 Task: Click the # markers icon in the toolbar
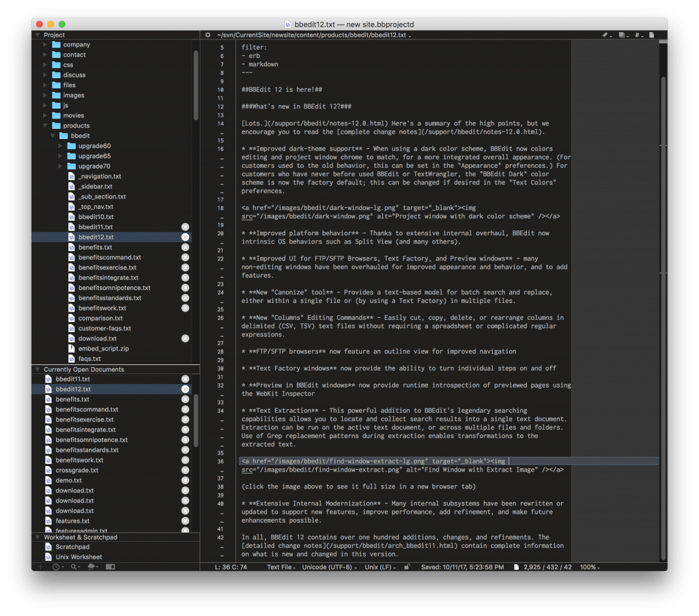pos(636,35)
